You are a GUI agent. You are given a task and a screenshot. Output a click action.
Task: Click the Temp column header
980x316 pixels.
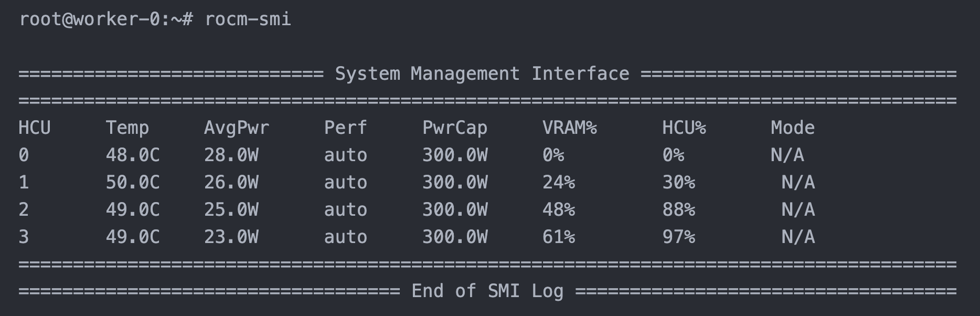[x=127, y=128]
